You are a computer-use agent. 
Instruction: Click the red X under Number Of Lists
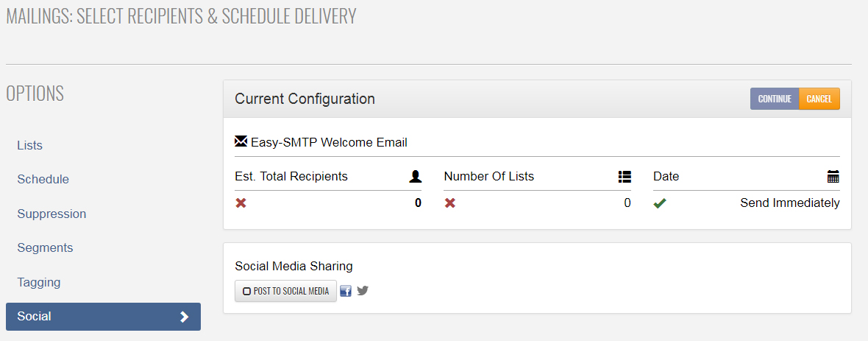point(450,203)
